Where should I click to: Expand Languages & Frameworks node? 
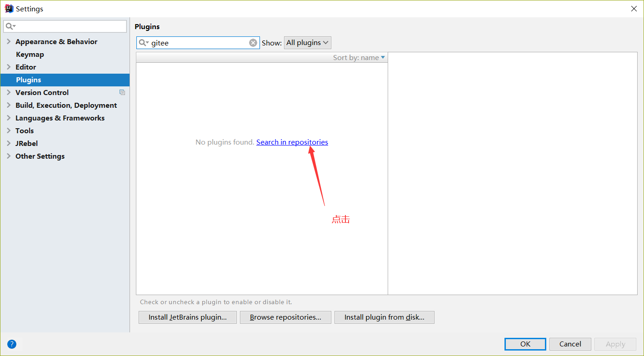click(x=9, y=118)
